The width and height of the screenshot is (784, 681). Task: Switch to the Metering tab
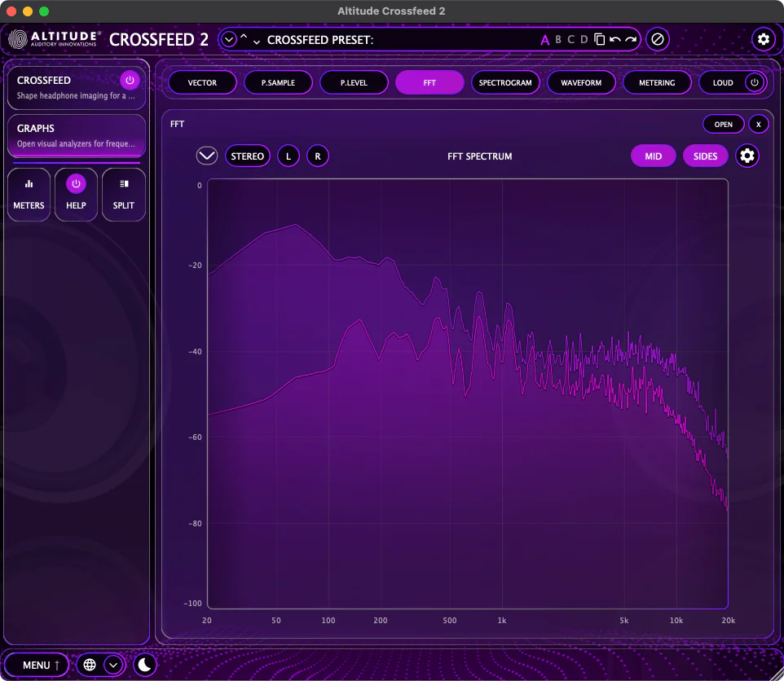coord(657,82)
